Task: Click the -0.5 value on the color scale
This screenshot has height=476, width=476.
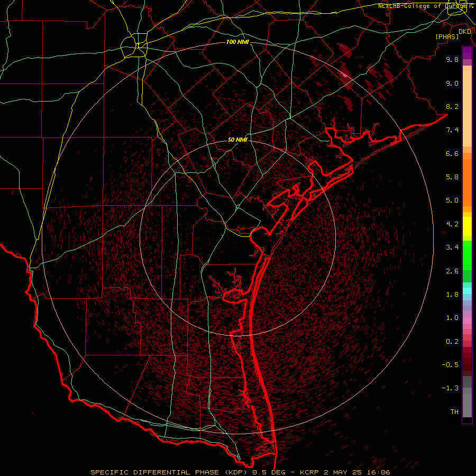Action: [x=450, y=365]
